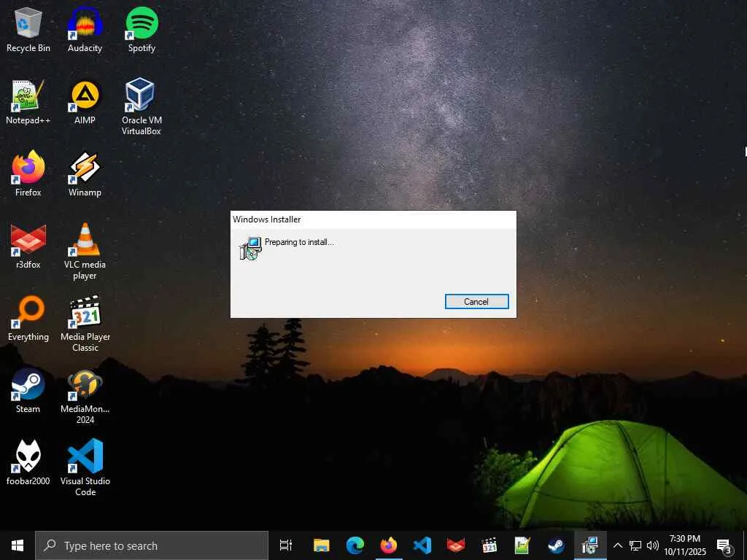This screenshot has height=560, width=747.
Task: Select the VLC media player shortcut
Action: click(x=85, y=252)
